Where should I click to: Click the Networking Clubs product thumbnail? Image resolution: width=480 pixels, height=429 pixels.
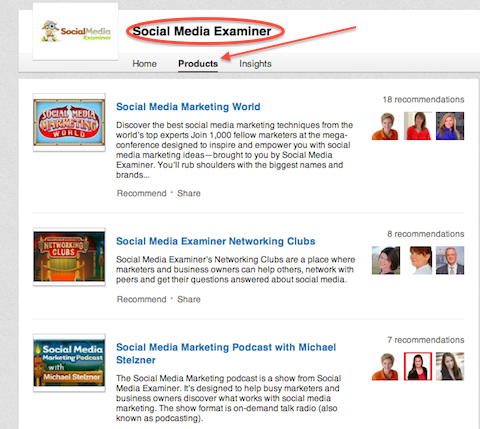(69, 257)
